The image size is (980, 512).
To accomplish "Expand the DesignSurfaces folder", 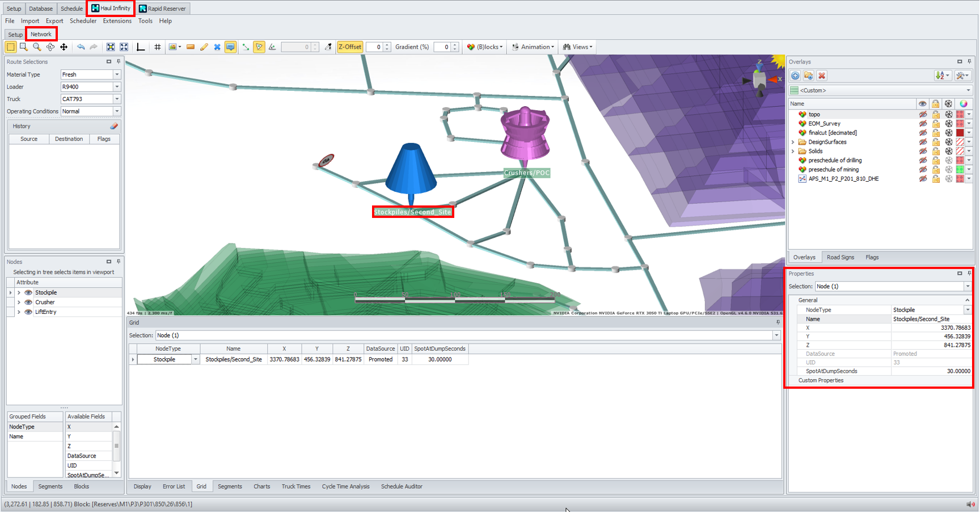I will point(793,142).
